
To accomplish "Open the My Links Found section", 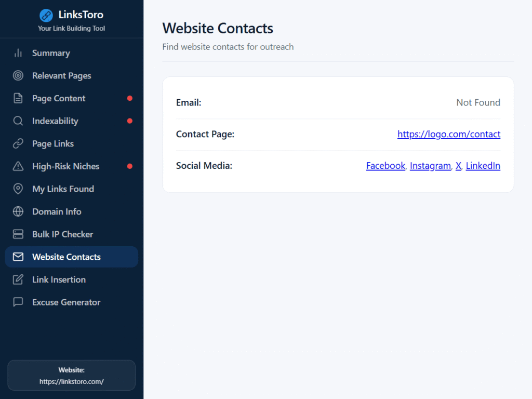I will (x=72, y=189).
